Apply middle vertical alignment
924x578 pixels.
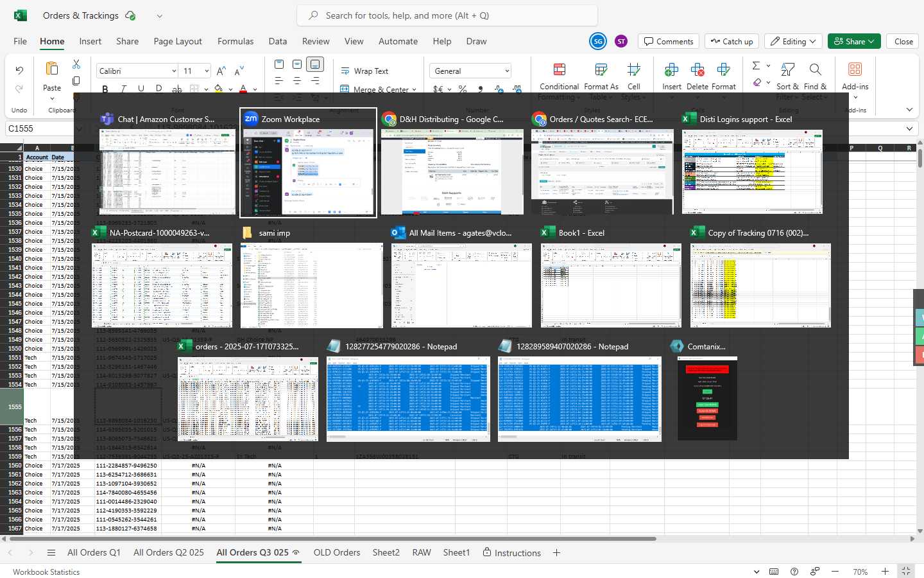pos(297,64)
